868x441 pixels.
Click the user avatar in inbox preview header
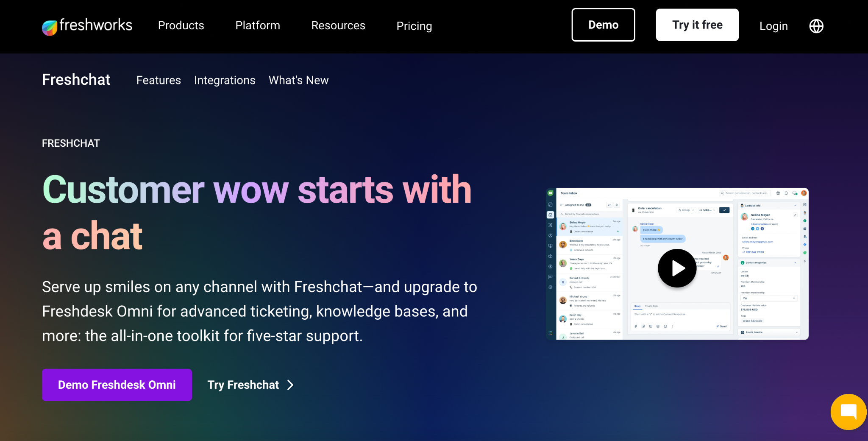point(804,193)
